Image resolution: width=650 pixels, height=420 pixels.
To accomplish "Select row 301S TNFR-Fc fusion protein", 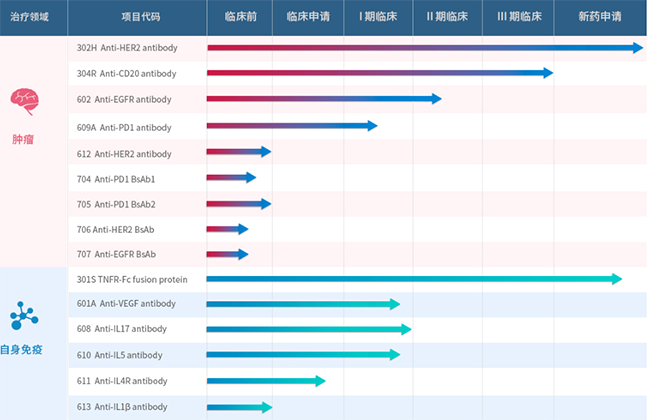I will [357, 279].
